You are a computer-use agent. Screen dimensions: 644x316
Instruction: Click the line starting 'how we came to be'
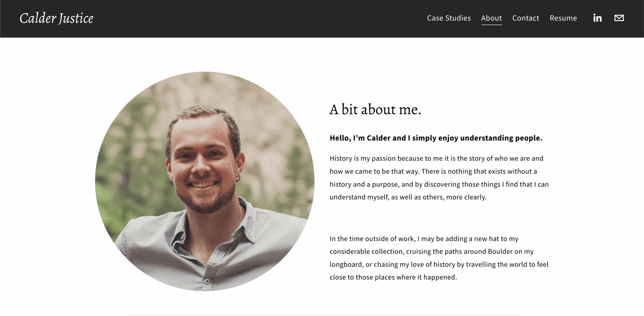pos(433,171)
